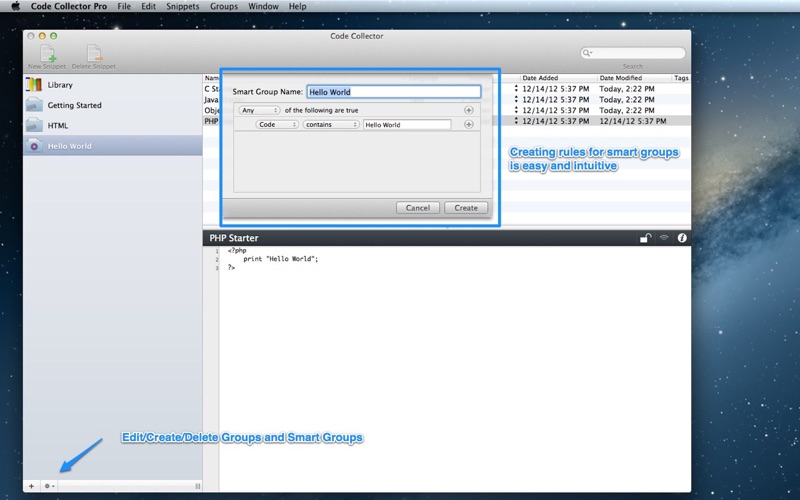Click inside the Search field
Viewport: 800px width, 500px height.
(633, 53)
